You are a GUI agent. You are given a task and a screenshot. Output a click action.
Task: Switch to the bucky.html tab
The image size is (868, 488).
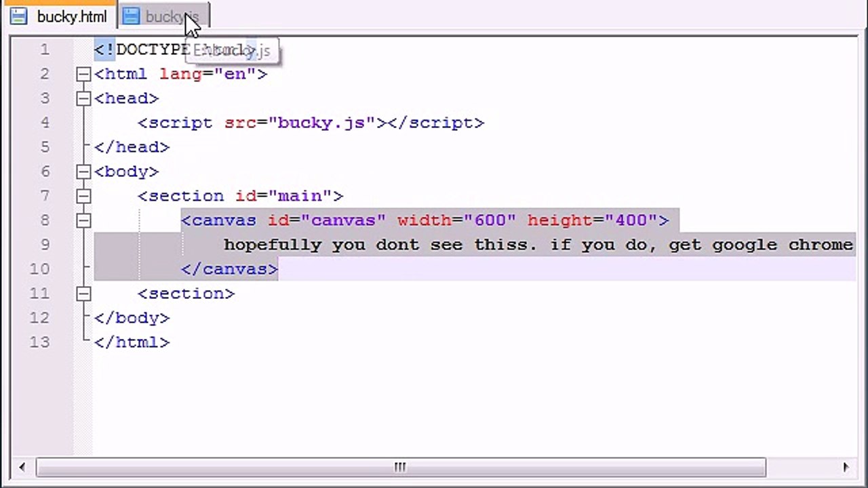click(60, 16)
